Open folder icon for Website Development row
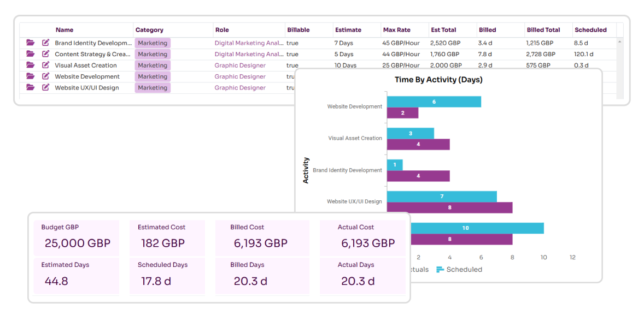Screen dimensions: 644x333 pyautogui.click(x=31, y=76)
